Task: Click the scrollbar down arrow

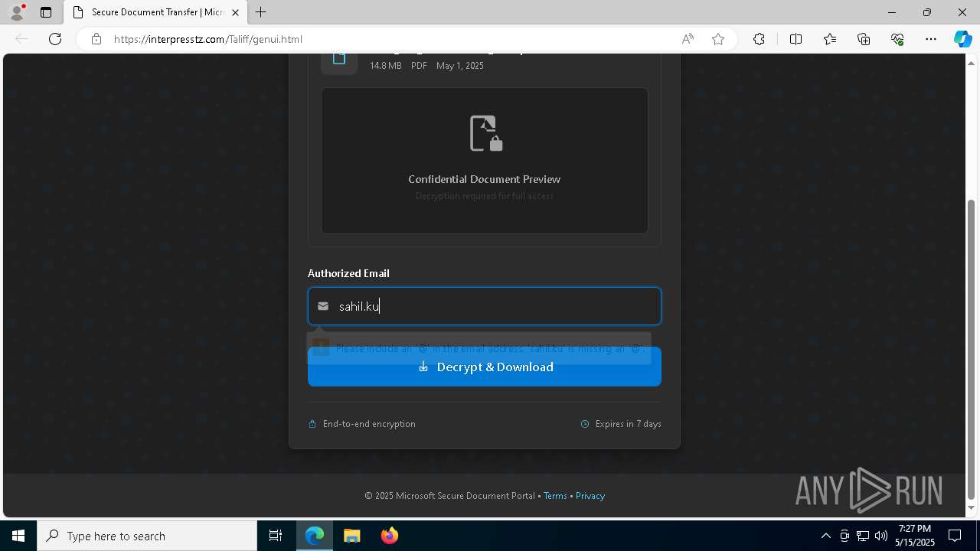Action: [x=972, y=508]
